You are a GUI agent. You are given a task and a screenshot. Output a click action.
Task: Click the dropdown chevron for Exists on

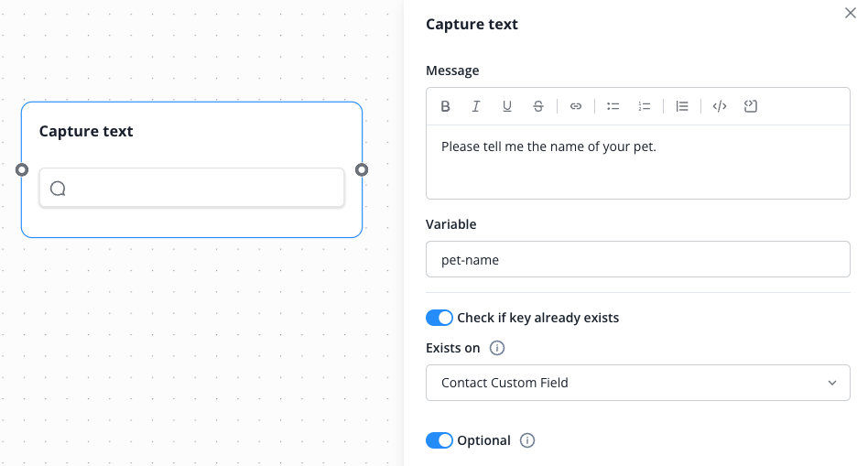[831, 383]
